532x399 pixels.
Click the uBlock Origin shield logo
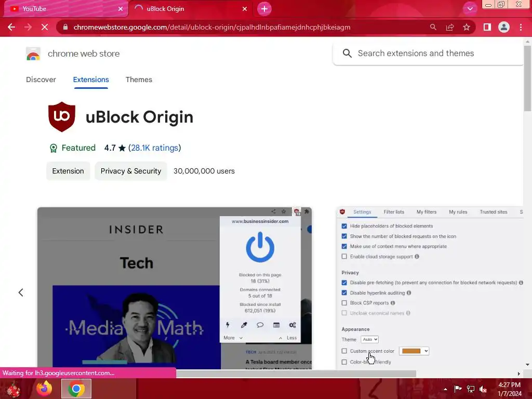tap(62, 117)
